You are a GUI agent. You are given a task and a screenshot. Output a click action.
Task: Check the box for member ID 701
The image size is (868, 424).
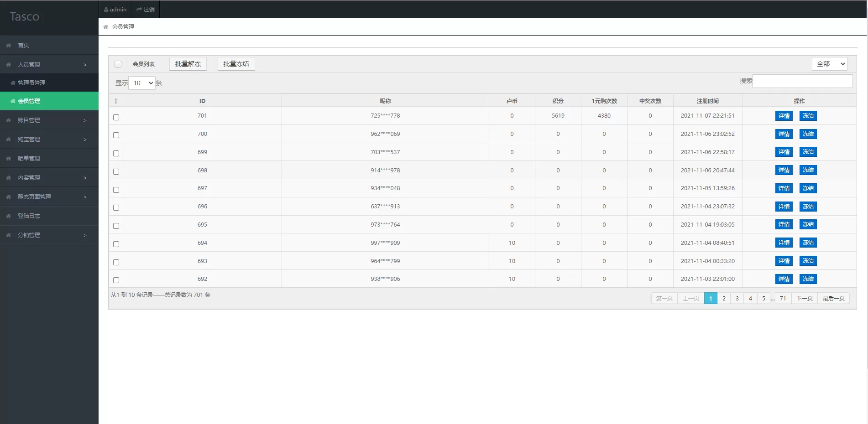coord(116,117)
